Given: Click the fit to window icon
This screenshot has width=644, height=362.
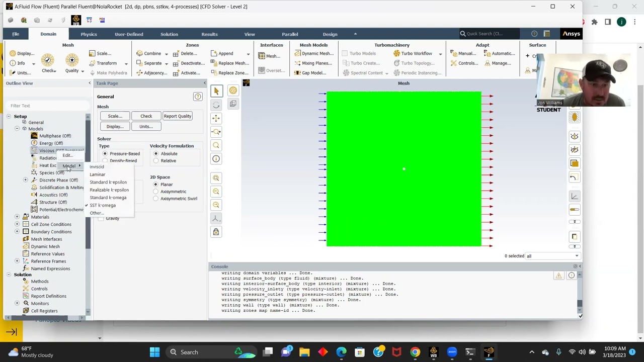Looking at the screenshot, I should 216,178.
